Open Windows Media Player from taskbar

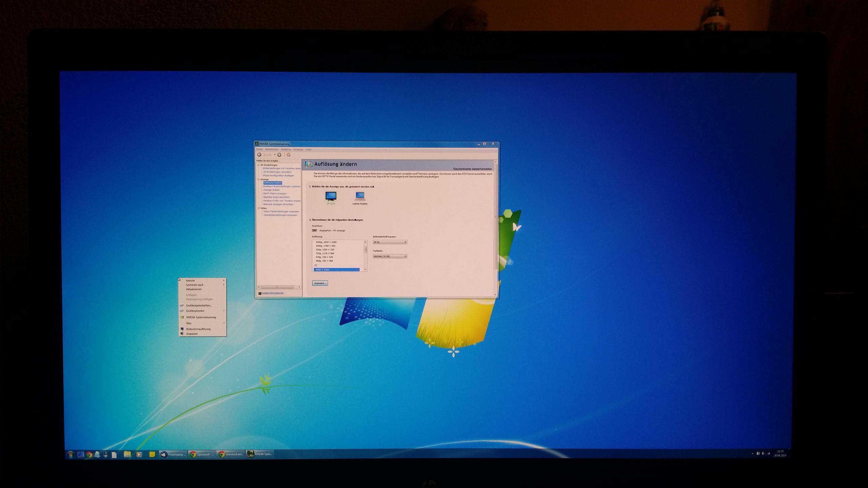coord(139,454)
